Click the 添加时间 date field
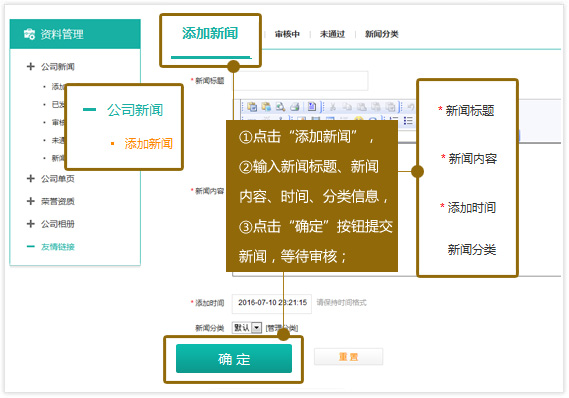This screenshot has height=398, width=569. (x=272, y=303)
